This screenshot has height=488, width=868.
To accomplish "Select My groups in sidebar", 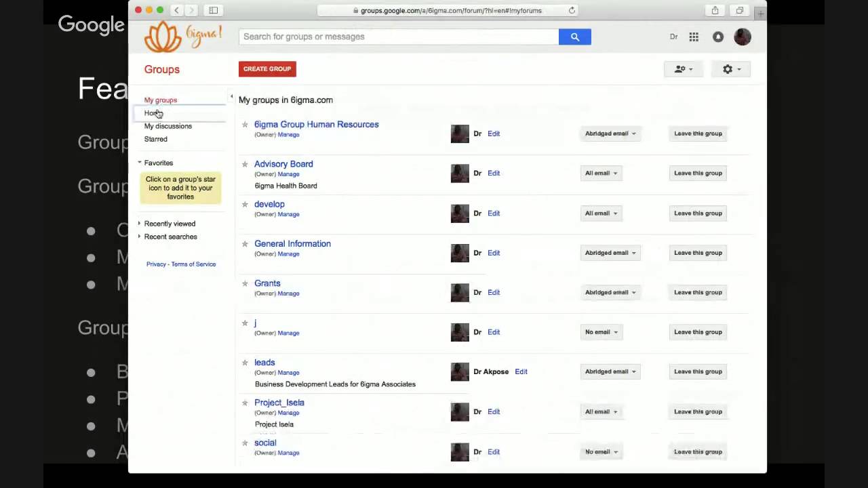I will tap(161, 100).
